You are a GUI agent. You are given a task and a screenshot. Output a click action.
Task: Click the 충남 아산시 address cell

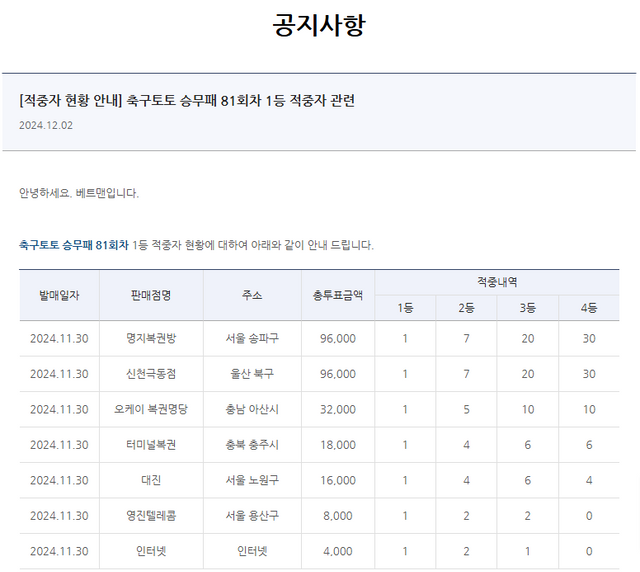click(252, 409)
